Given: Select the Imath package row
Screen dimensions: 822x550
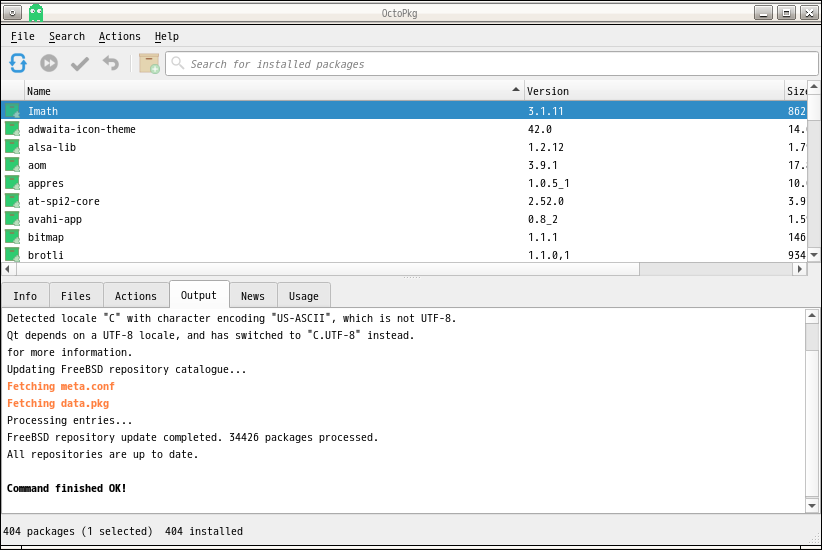Looking at the screenshot, I should [x=404, y=111].
